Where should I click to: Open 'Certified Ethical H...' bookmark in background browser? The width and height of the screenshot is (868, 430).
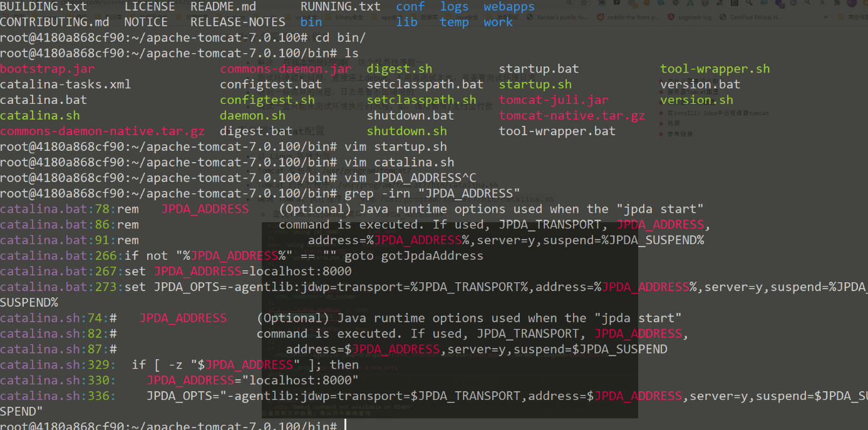click(x=750, y=18)
